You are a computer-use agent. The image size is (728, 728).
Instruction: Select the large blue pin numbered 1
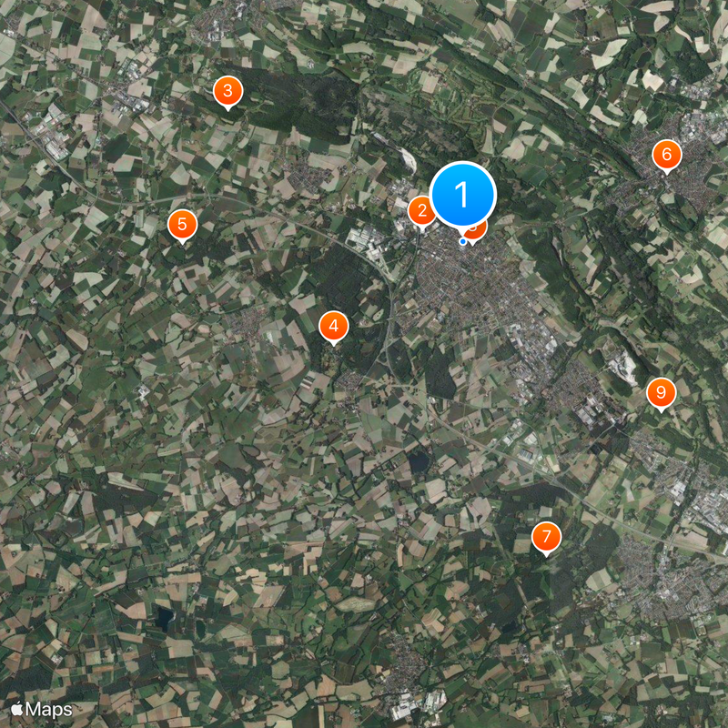pos(462,195)
